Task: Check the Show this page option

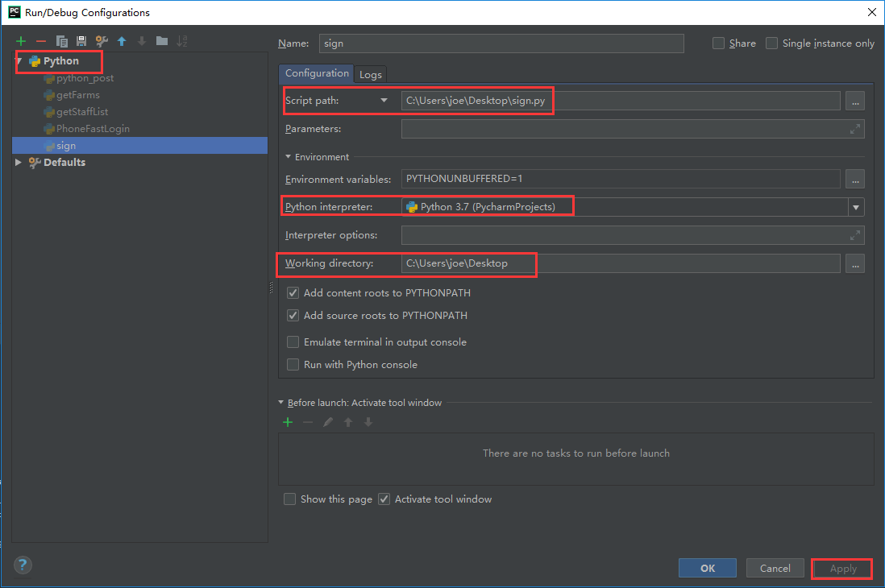Action: click(289, 499)
